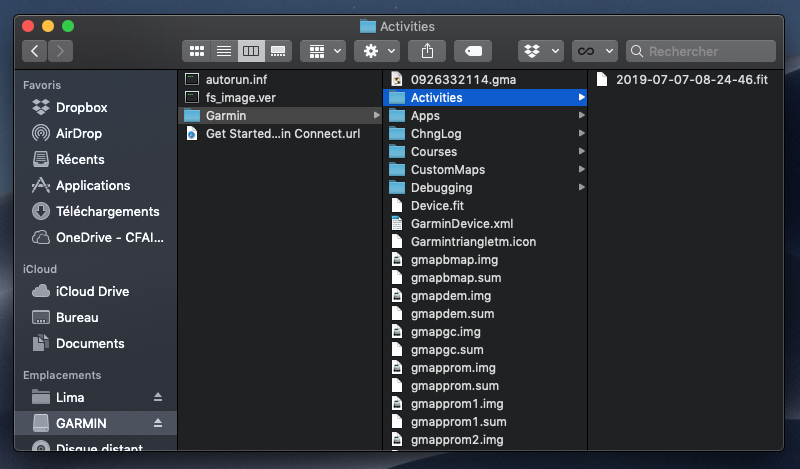
Task: Select the gmapbmap.sum file
Action: point(485,278)
